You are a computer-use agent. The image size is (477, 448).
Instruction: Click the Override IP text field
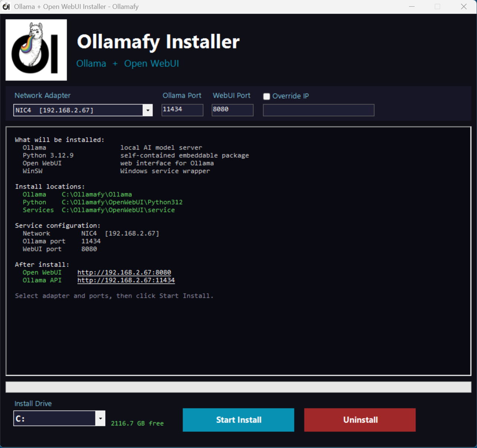click(x=319, y=110)
